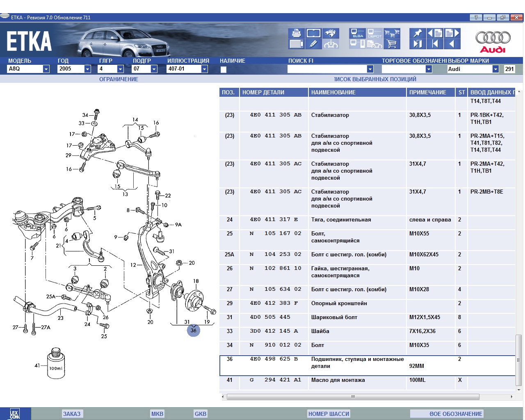Click the field showing 291

pos(509,69)
